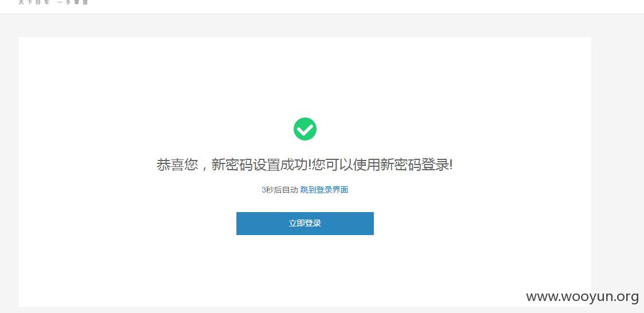Viewport: 644px width, 313px height.
Task: Click 自动 before the redirect link
Action: pos(290,190)
